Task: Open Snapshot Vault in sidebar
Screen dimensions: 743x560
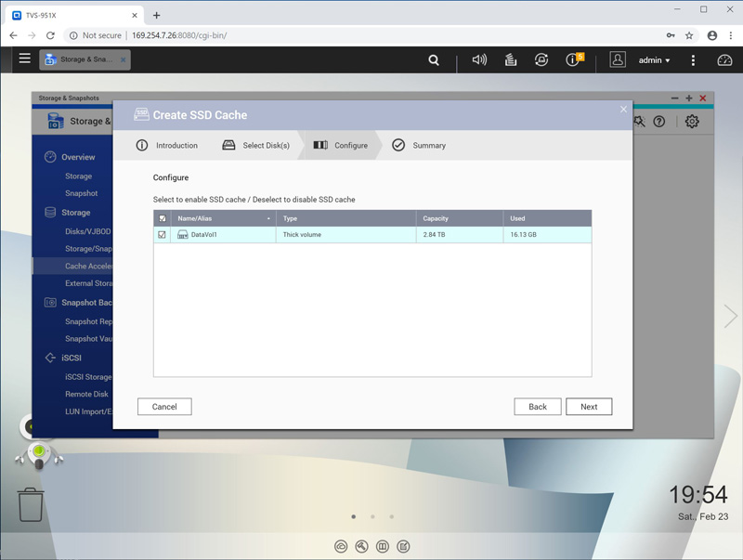Action: click(88, 339)
